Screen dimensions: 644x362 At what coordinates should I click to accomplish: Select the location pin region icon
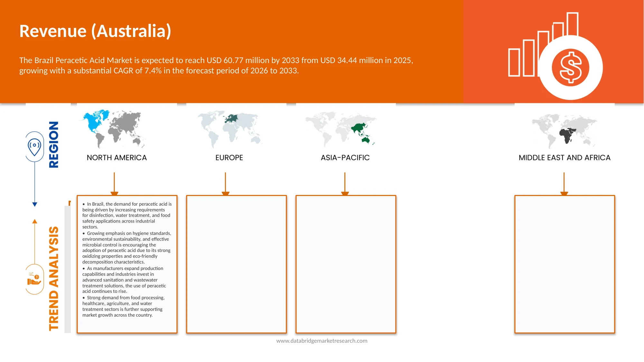(34, 147)
